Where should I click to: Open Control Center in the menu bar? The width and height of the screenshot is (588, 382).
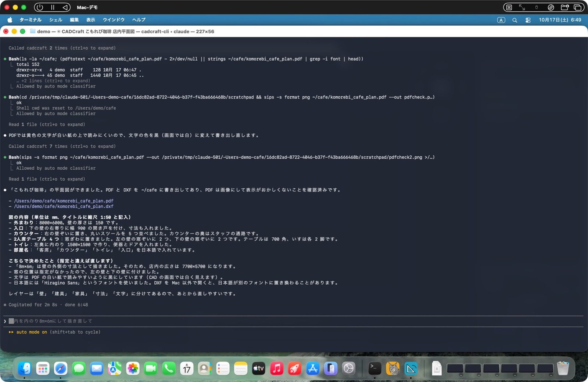[528, 20]
